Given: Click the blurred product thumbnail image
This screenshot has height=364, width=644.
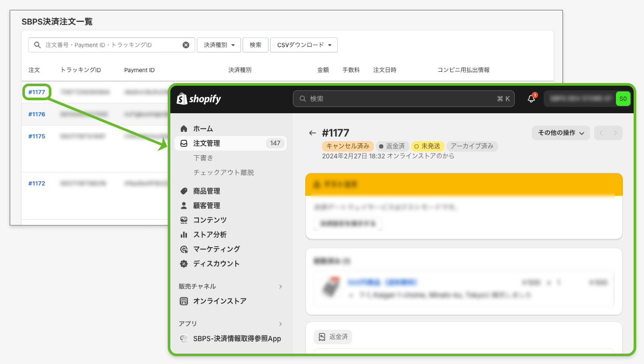Looking at the screenshot, I should (x=331, y=286).
